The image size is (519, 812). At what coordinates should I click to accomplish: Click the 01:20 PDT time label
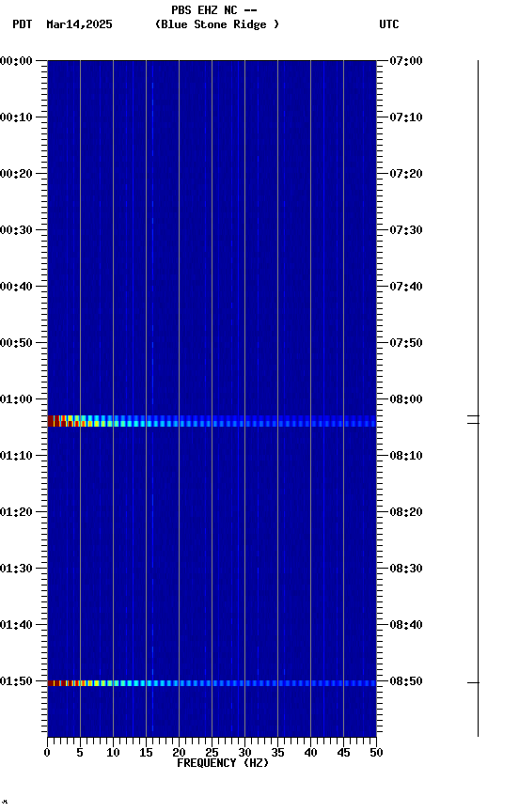point(16,512)
